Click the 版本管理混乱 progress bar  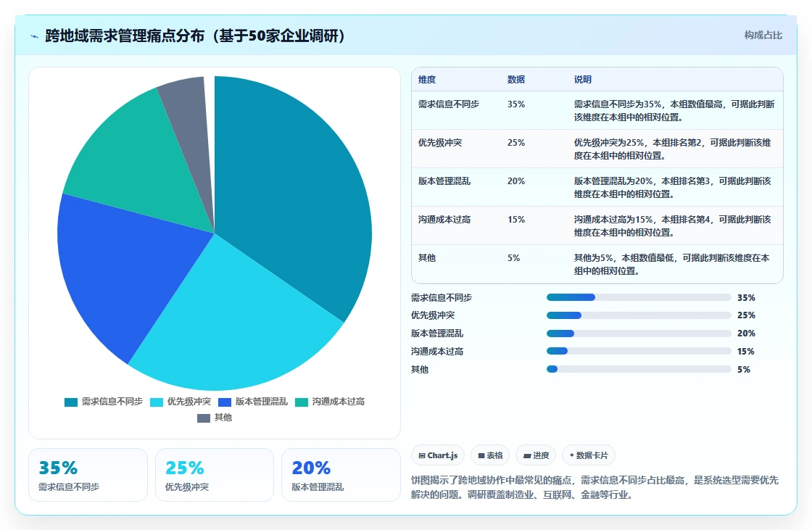(x=639, y=333)
